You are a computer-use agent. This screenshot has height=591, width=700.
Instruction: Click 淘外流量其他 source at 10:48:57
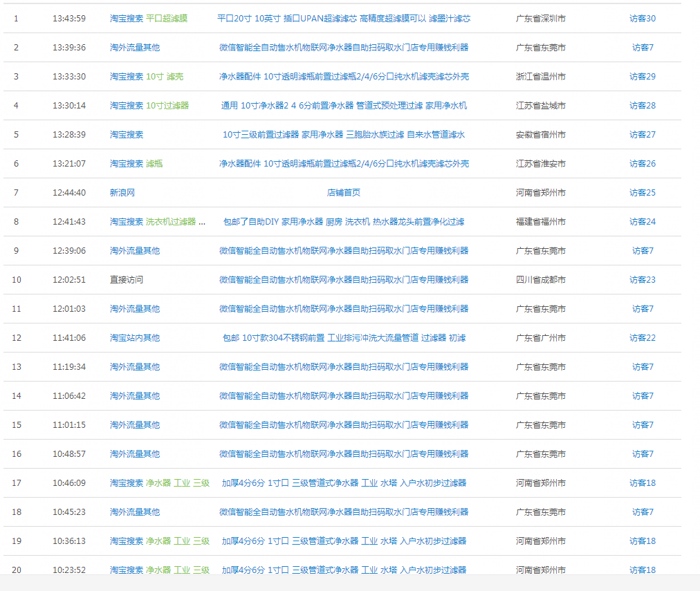click(x=135, y=453)
